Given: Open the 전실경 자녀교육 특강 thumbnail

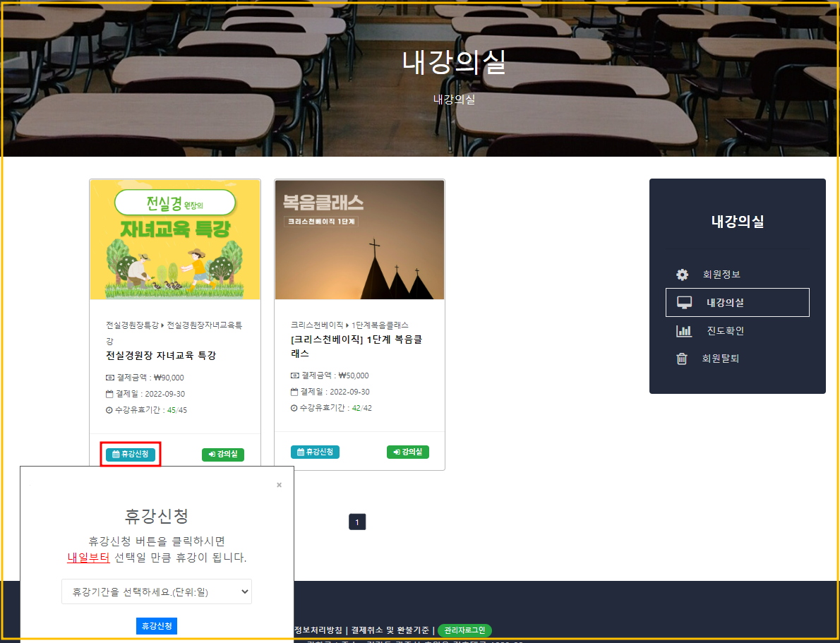Looking at the screenshot, I should click(175, 239).
